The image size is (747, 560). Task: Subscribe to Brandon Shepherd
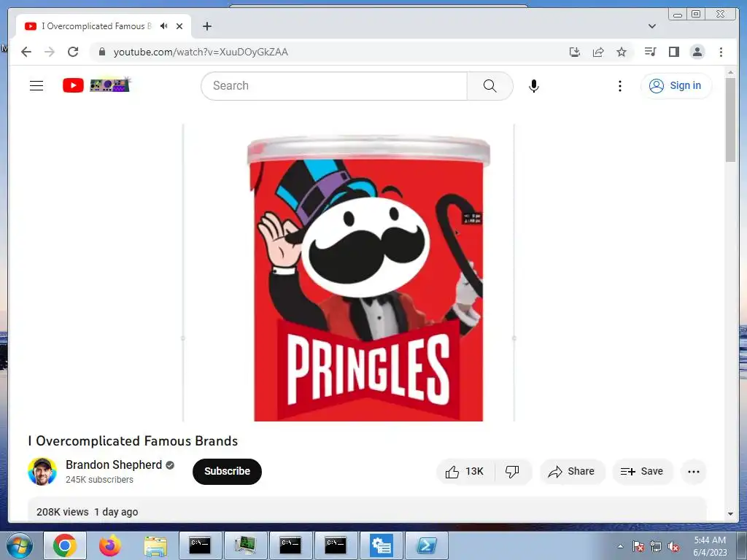(x=228, y=472)
